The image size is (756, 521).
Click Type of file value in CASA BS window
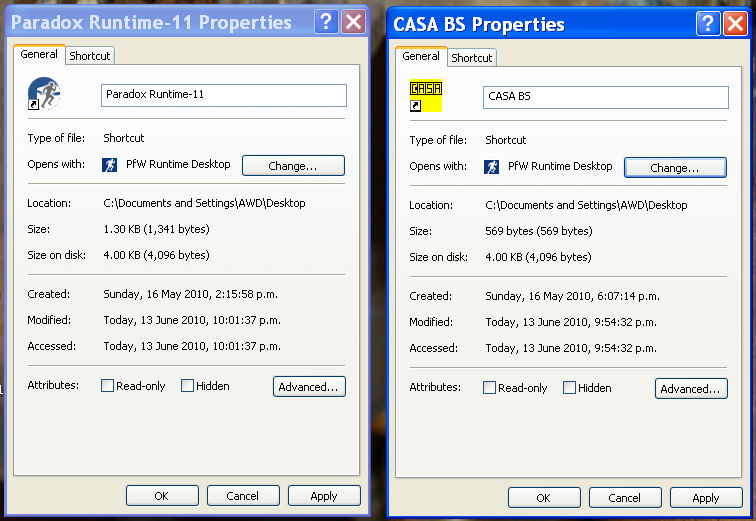tap(505, 140)
